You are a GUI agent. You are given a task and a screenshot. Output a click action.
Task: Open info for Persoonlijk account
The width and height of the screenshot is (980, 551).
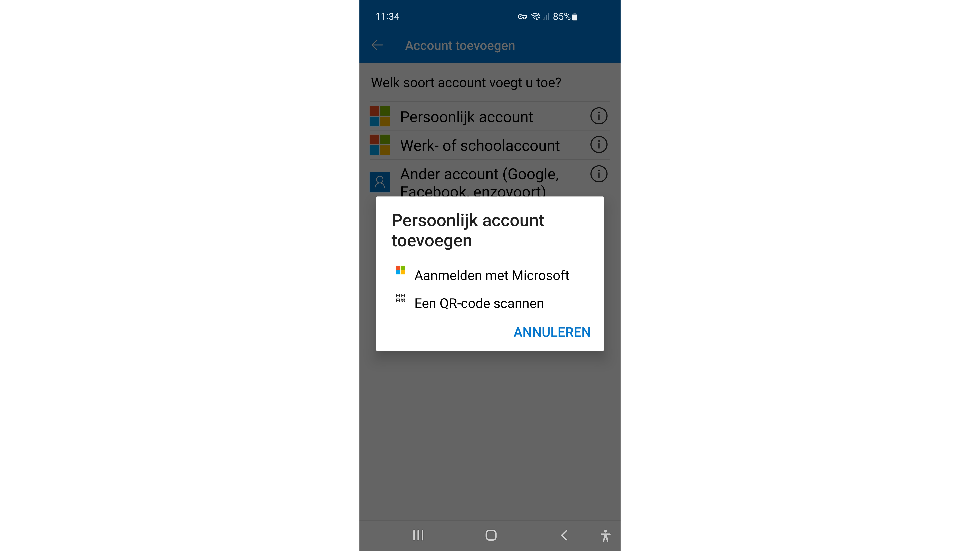[x=599, y=116]
